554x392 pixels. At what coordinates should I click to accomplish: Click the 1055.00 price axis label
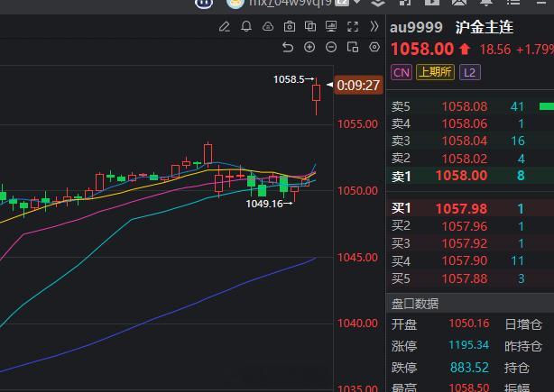tap(357, 123)
